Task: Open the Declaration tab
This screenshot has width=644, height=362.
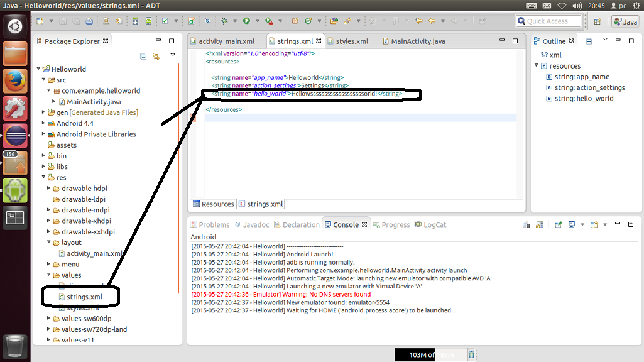Action: pos(297,225)
